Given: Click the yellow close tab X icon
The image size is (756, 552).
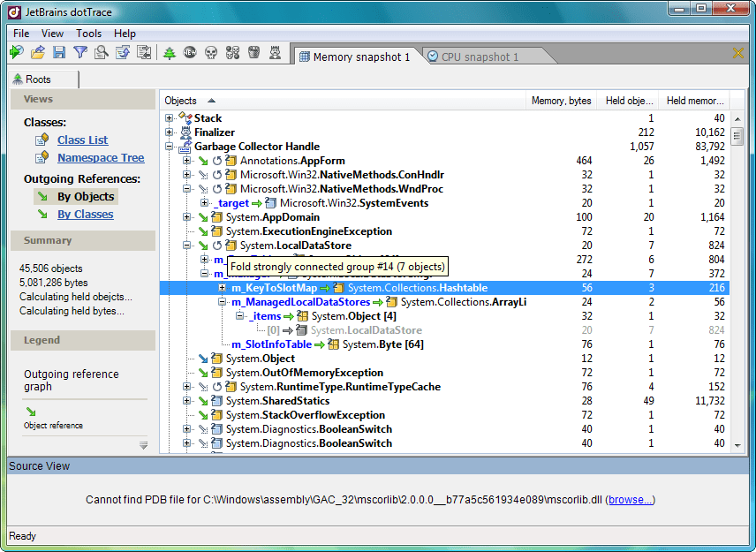Looking at the screenshot, I should 738,54.
